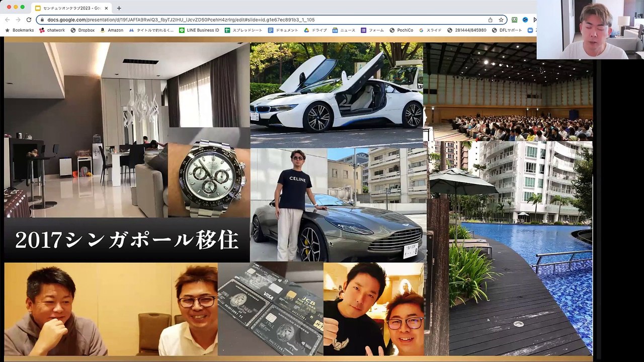Screen dimensions: 644x362
Task: Click the Aston Martin car photo
Action: 338,205
